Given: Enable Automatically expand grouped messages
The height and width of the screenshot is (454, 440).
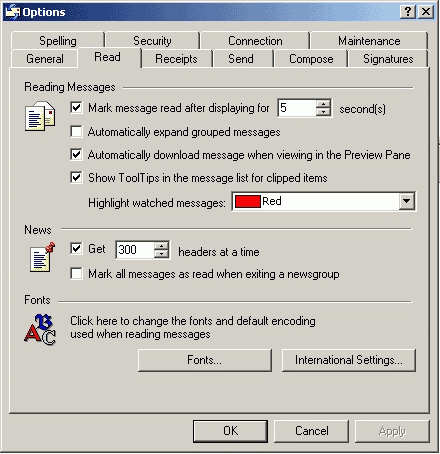Looking at the screenshot, I should 76,131.
